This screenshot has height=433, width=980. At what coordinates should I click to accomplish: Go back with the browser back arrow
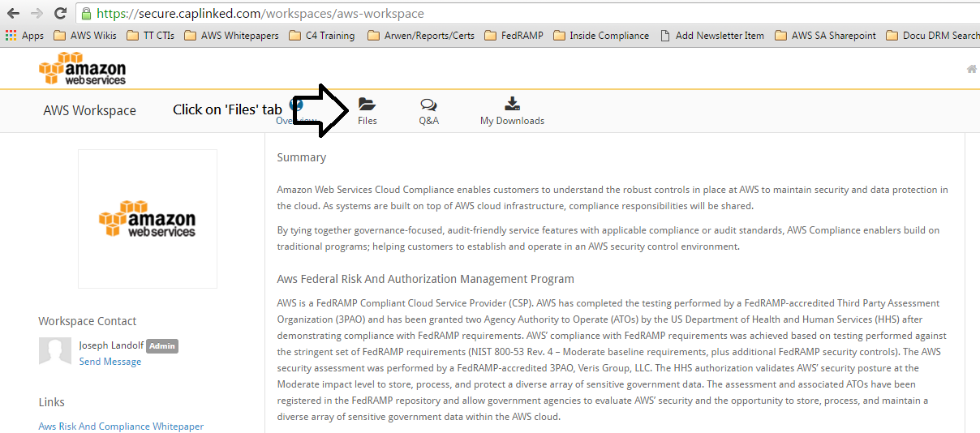click(x=14, y=14)
